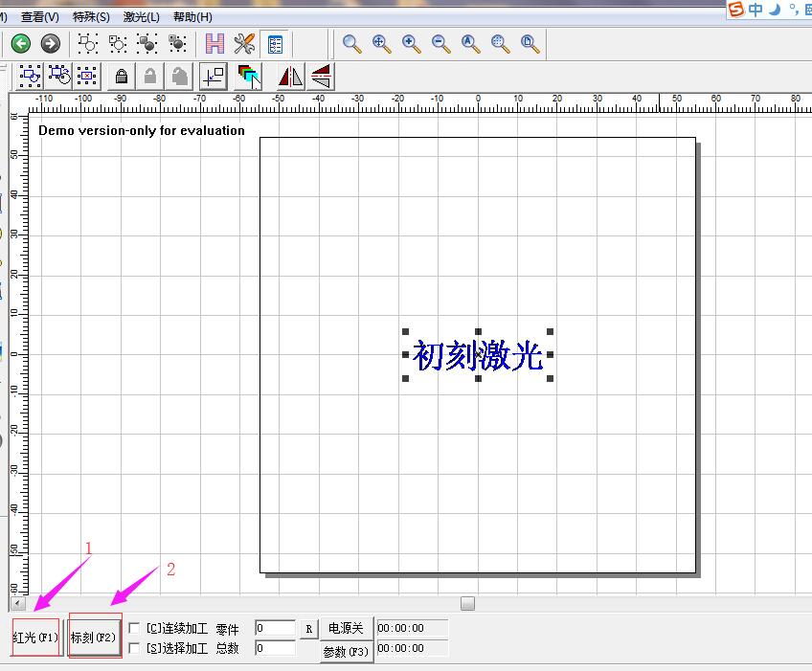Click the green back arrow icon

coord(20,43)
